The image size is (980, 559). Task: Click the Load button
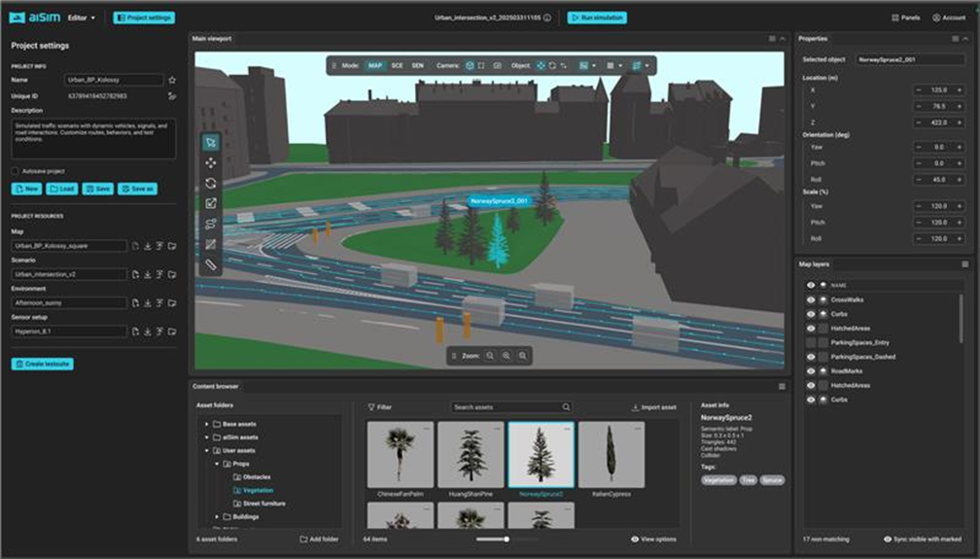click(x=62, y=189)
